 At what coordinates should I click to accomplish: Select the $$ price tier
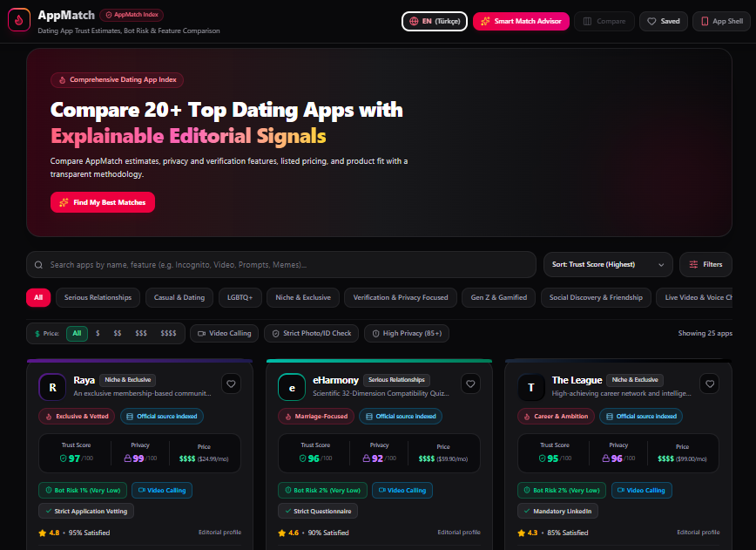(x=118, y=333)
